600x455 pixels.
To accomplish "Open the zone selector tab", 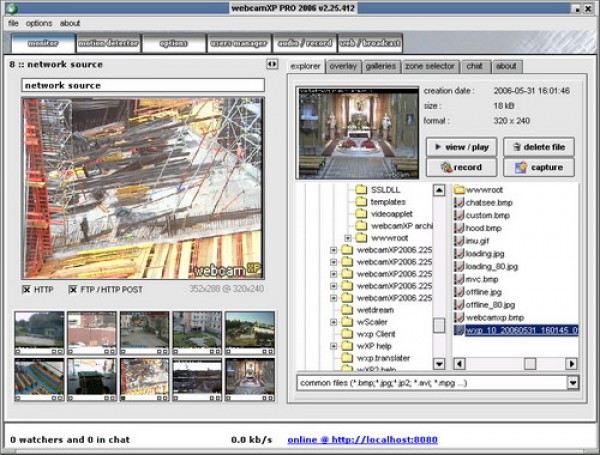I will (430, 66).
